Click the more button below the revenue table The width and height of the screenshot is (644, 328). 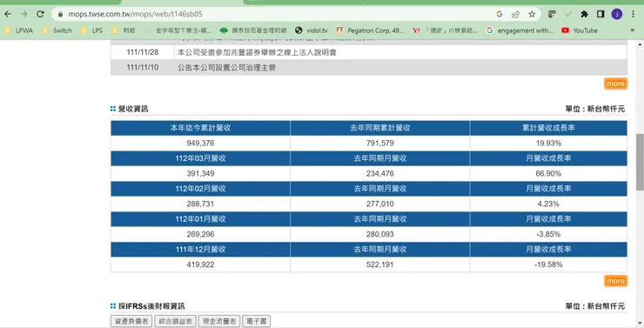coord(615,281)
